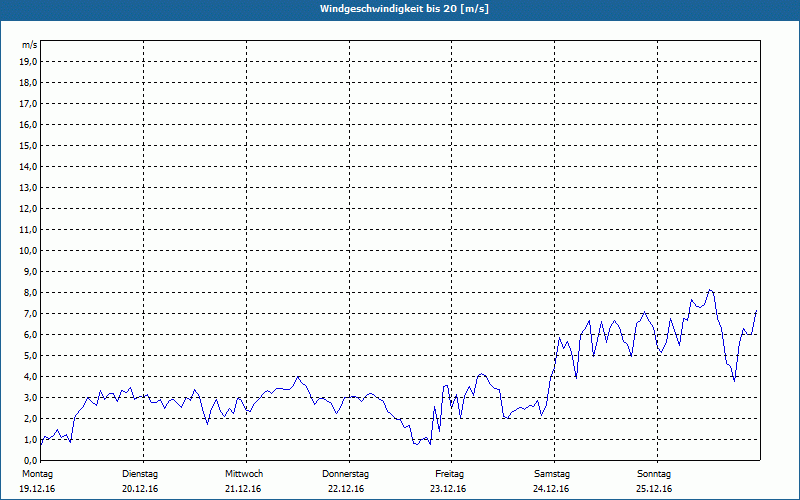Click the chart title 'Windgeschwindigkeit bis 20 [m/s]'
The image size is (800, 500).
click(x=404, y=9)
